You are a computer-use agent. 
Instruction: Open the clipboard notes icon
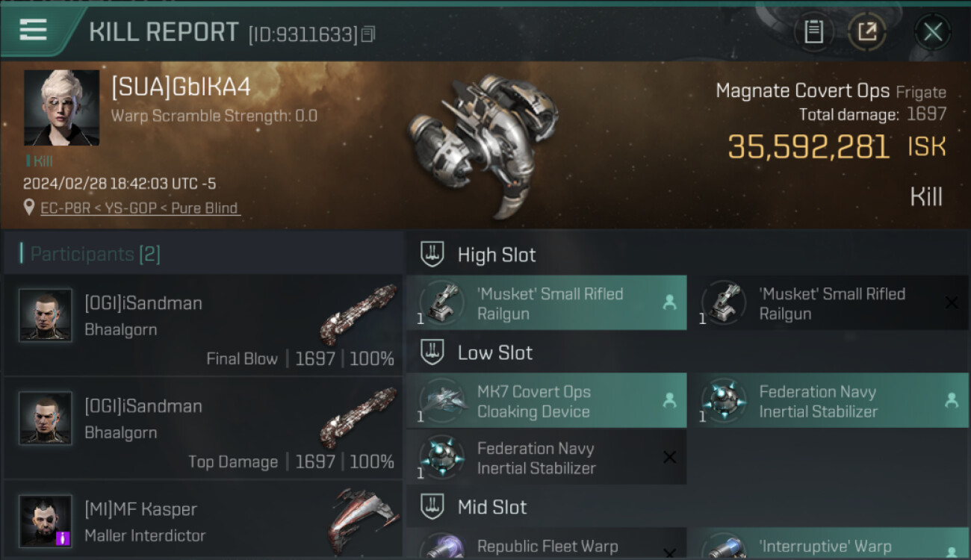pos(813,32)
